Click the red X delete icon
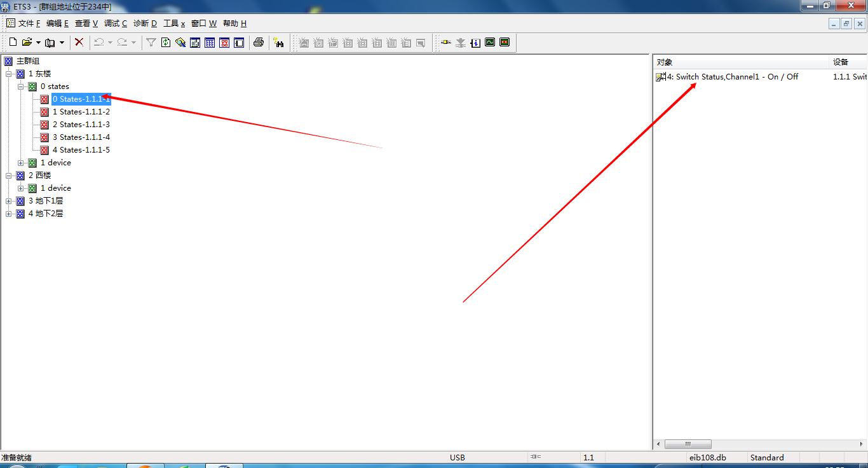 pyautogui.click(x=79, y=43)
